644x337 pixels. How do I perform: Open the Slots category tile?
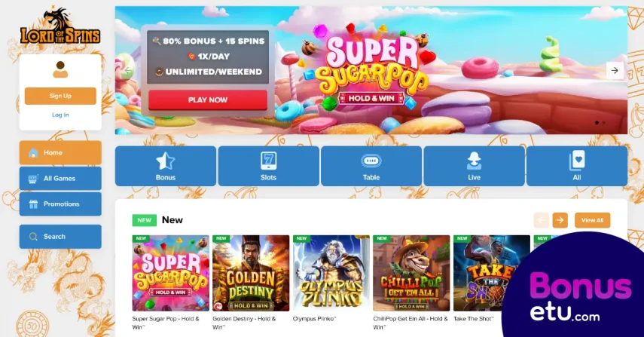(x=269, y=166)
